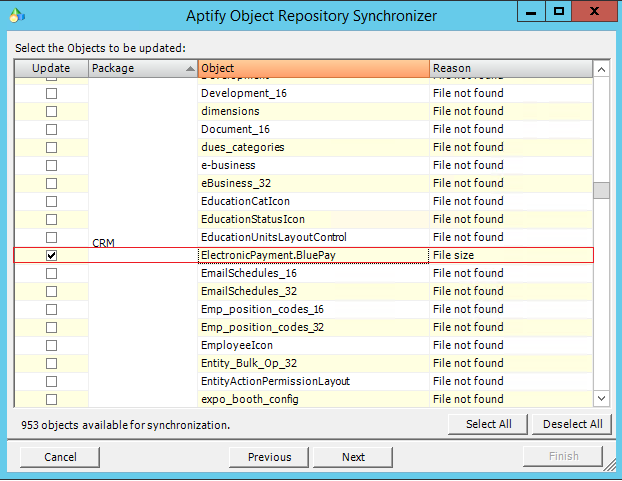Select the e-business object row
Screen dimensions: 622x481
[313, 165]
